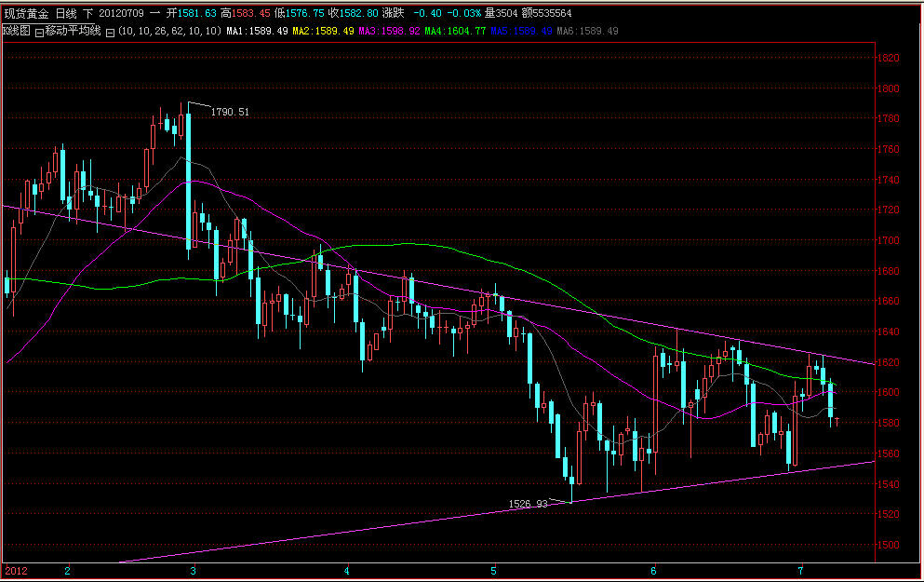Select the yellow MA2:1589.49 legend
The height and width of the screenshot is (582, 924).
point(324,32)
